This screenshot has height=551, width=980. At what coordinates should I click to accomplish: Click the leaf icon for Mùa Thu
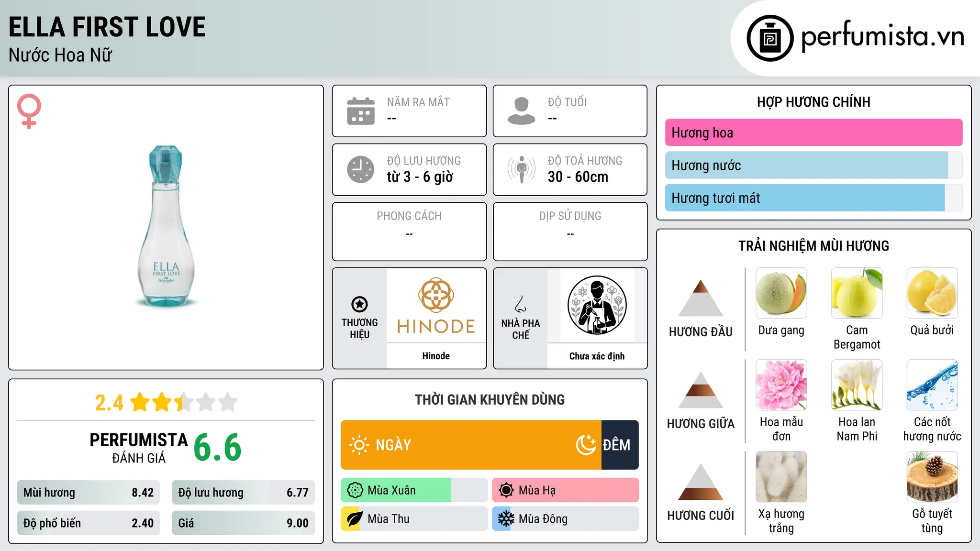click(355, 519)
